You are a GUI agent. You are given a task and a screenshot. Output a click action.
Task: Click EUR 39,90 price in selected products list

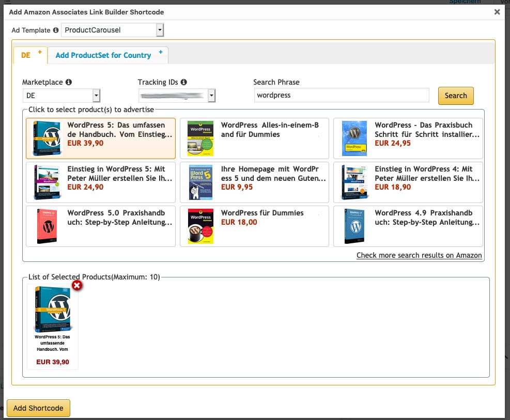[53, 362]
